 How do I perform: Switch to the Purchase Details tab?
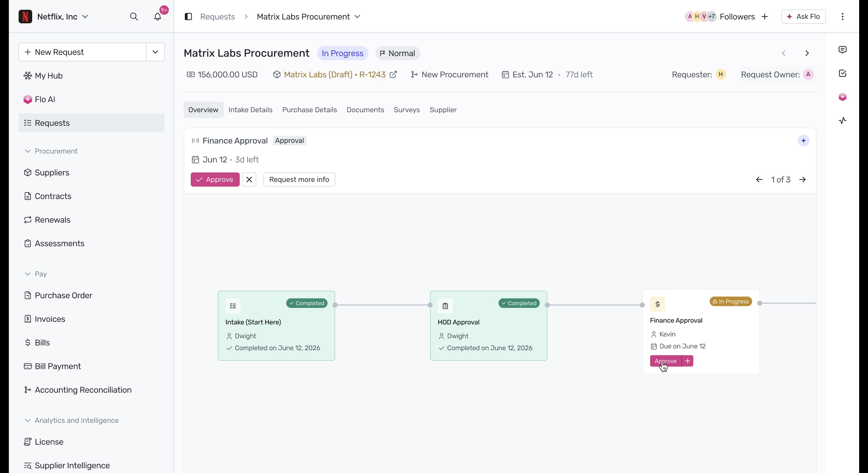point(309,110)
